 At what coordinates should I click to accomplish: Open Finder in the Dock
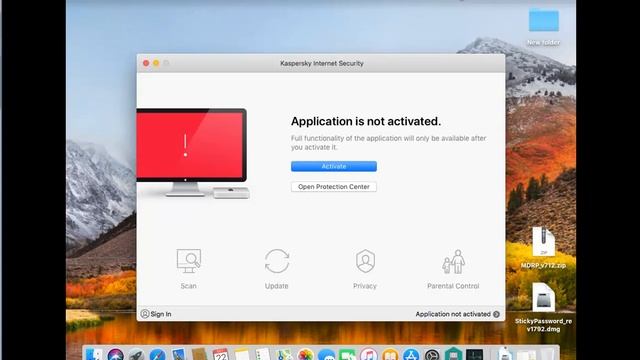(x=95, y=354)
